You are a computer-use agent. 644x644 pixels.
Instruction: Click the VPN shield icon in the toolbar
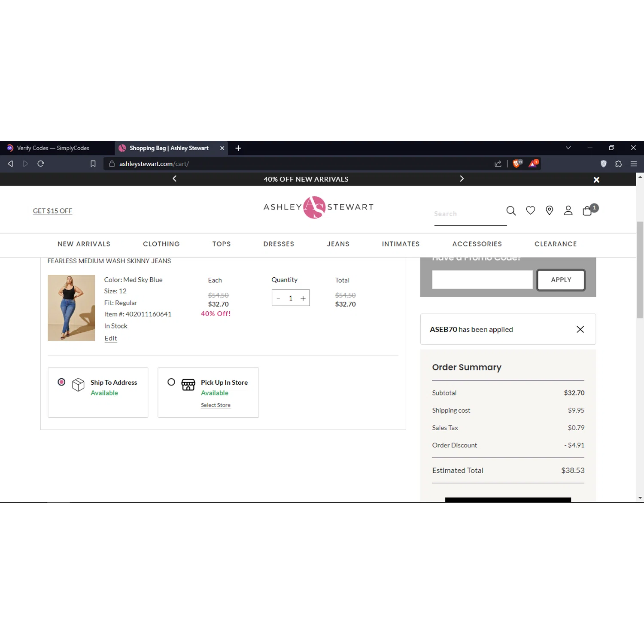pos(604,164)
